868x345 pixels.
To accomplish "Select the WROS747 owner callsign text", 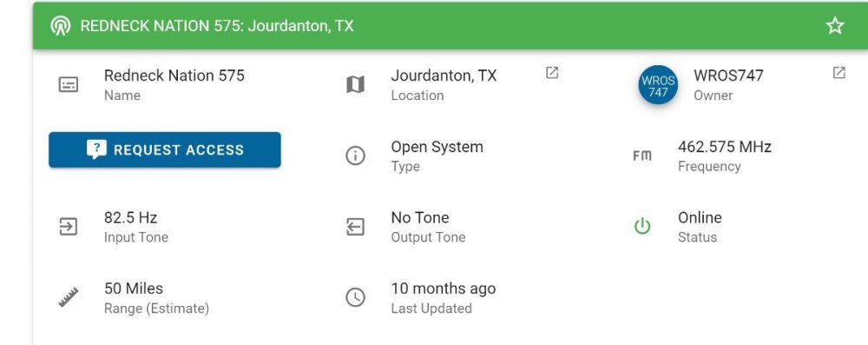I will (728, 76).
